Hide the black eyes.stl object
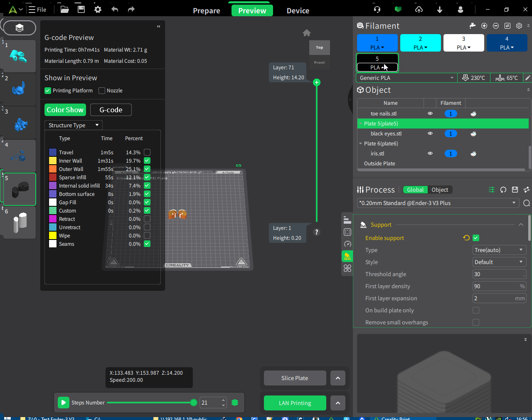Viewport: 532px width, 420px height. tap(430, 133)
